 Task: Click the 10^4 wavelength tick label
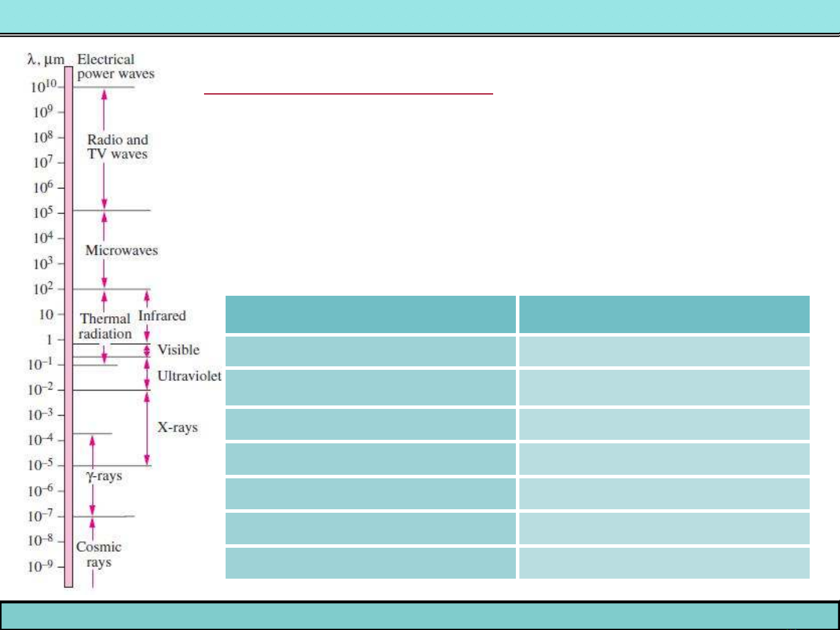43,237
